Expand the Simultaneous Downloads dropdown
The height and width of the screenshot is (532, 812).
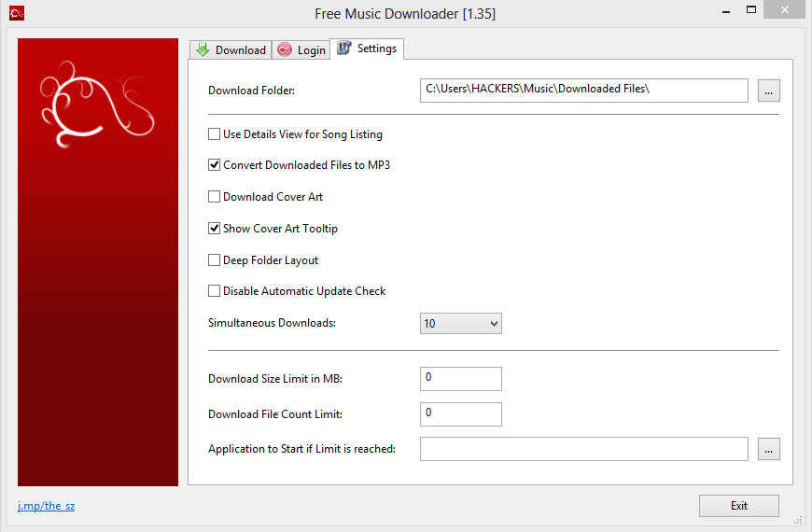pyautogui.click(x=460, y=323)
